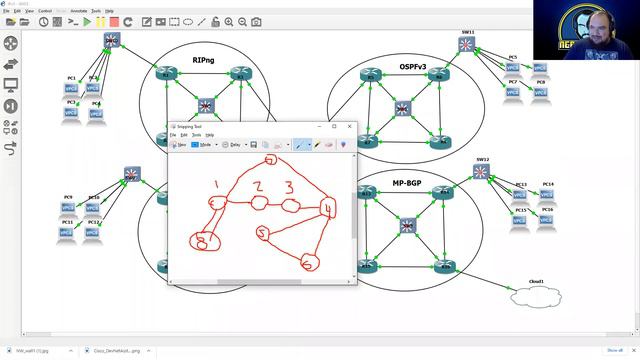Suspend all nodes with yellow pause button

100,22
